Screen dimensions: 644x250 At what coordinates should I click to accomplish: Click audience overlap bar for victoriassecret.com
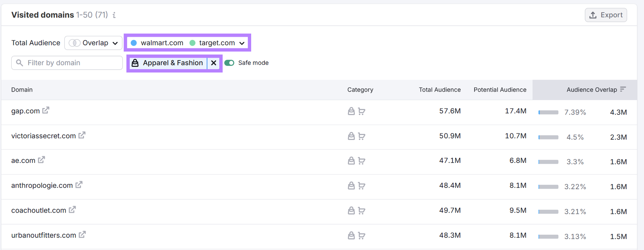[x=548, y=137]
